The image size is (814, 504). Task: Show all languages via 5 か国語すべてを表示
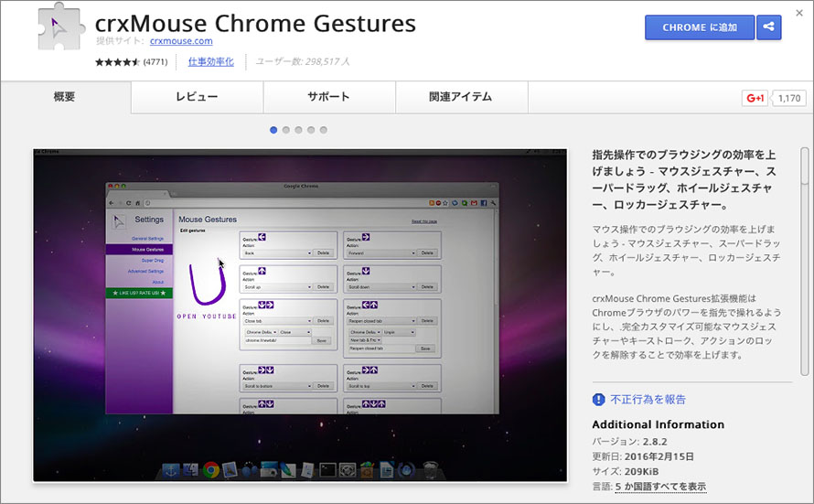[660, 487]
